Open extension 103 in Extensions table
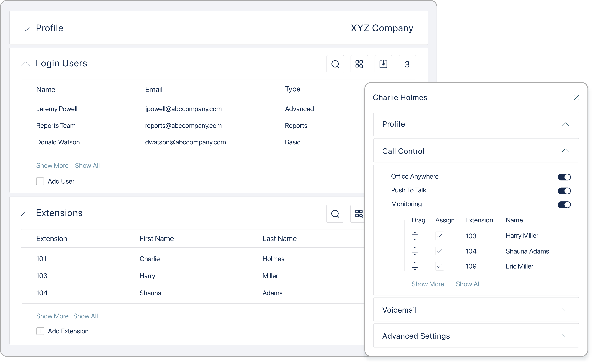The height and width of the screenshot is (364, 592). 42,276
